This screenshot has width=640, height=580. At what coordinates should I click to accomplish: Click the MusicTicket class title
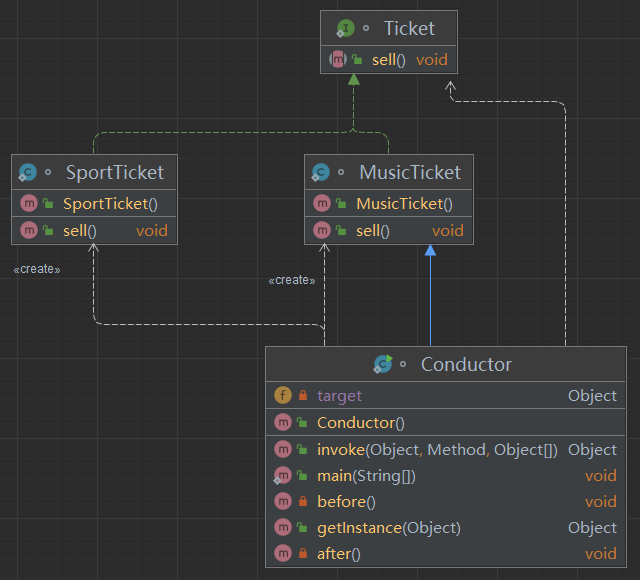pos(410,173)
